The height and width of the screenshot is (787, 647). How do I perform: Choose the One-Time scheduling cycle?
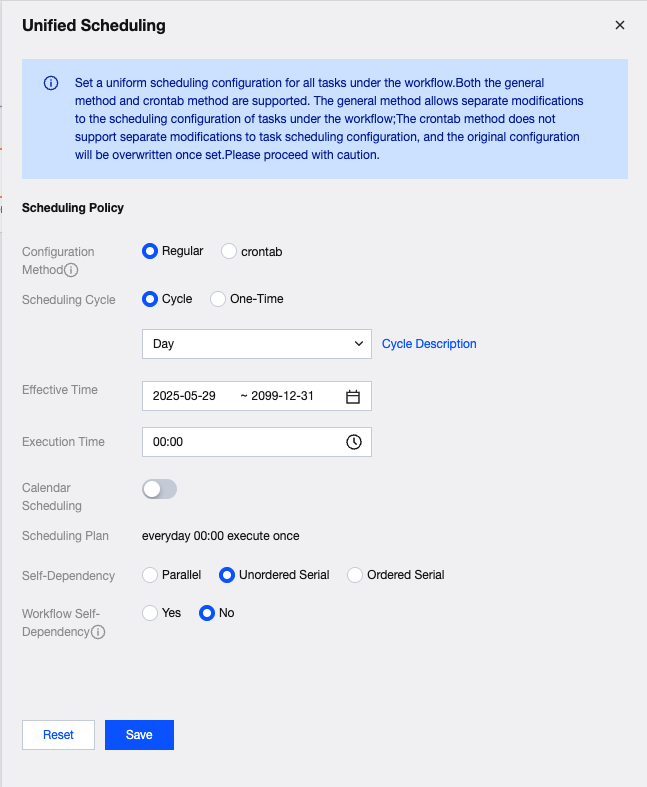pos(218,299)
